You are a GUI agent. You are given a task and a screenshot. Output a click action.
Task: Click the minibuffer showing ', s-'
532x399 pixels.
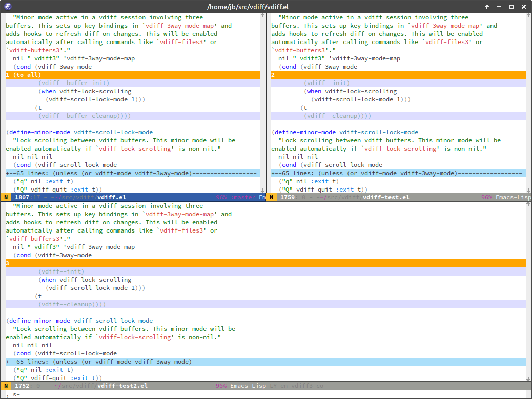(265, 394)
